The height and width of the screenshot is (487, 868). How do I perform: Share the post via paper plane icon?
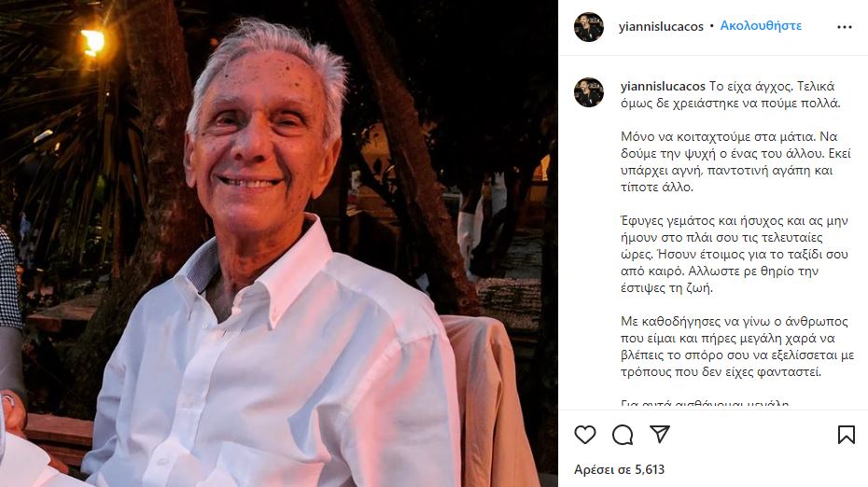click(x=660, y=434)
